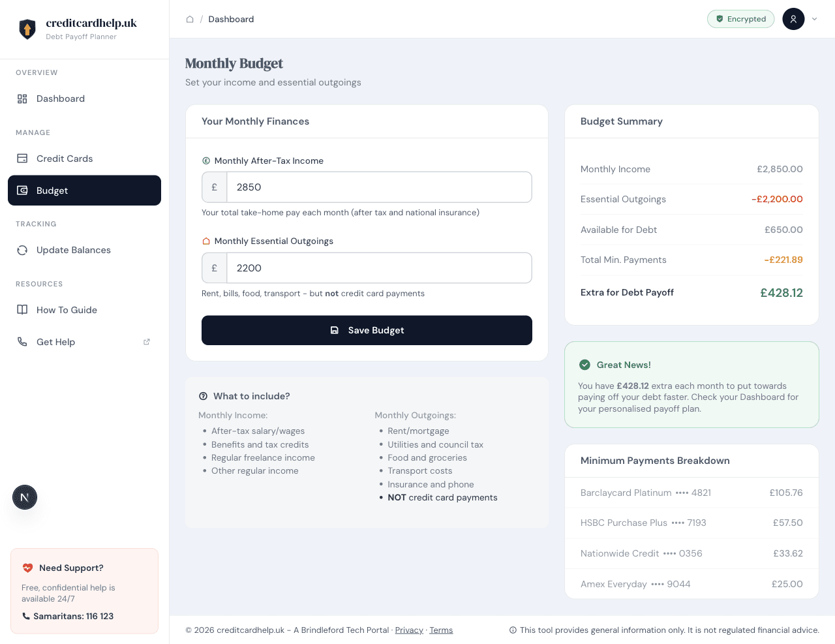
Task: Click the circular N button near bottom left
Action: [25, 497]
